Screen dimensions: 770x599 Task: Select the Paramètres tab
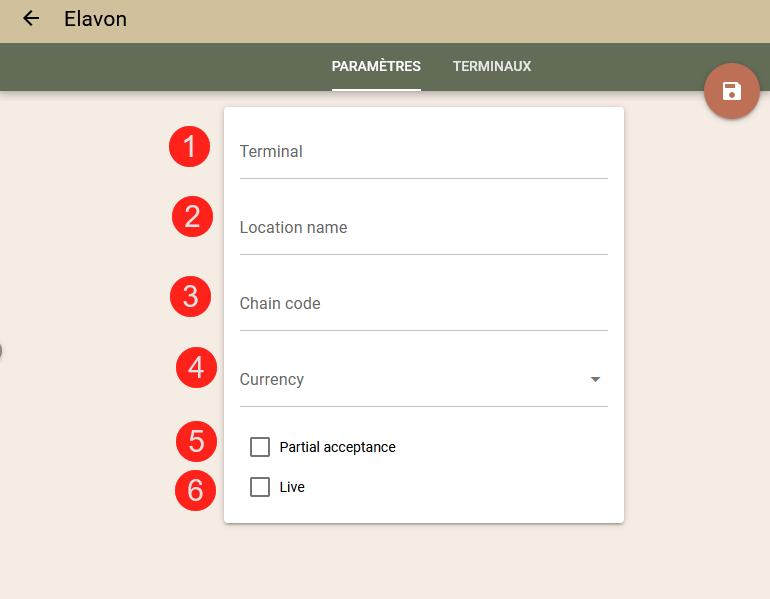[x=376, y=66]
